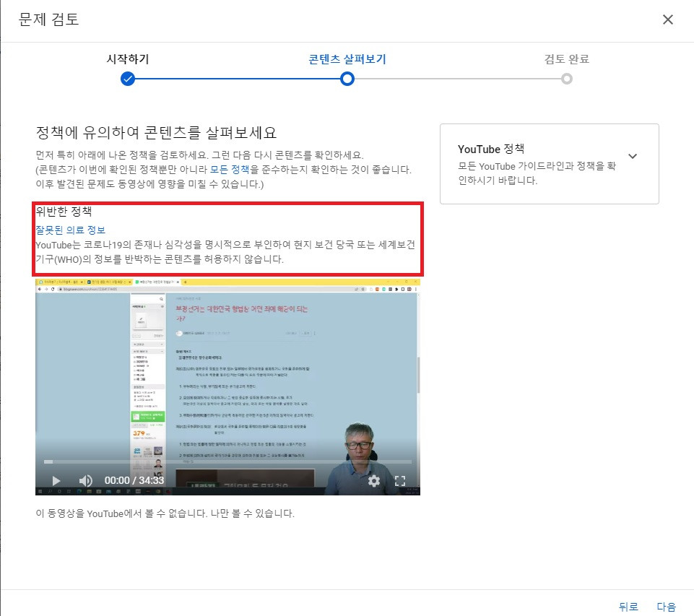Expand the YouTube 정책 chevron

click(633, 156)
